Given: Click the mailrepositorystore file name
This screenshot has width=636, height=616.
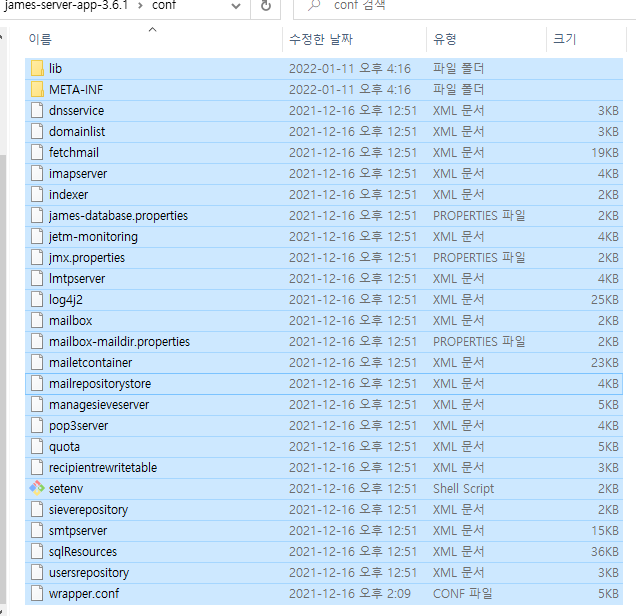Looking at the screenshot, I should [100, 384].
